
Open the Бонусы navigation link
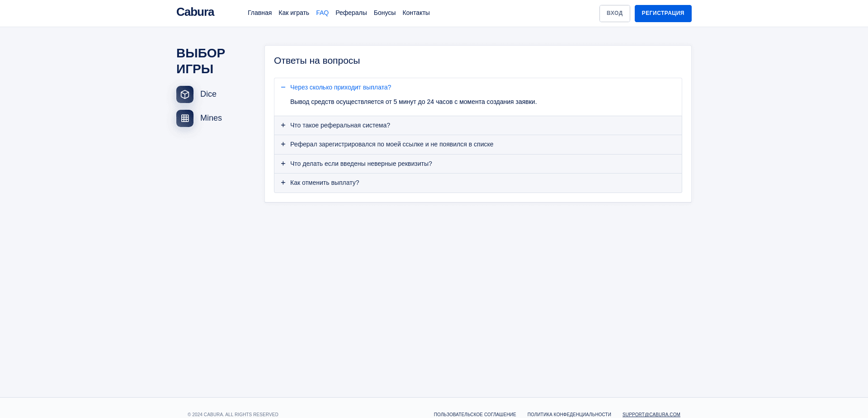384,13
